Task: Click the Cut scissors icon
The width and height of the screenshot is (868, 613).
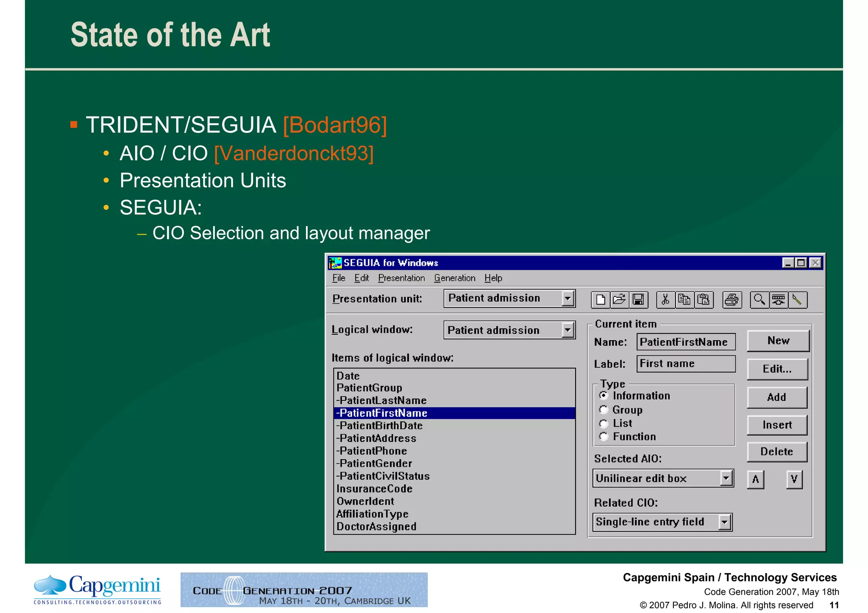Action: (x=665, y=300)
